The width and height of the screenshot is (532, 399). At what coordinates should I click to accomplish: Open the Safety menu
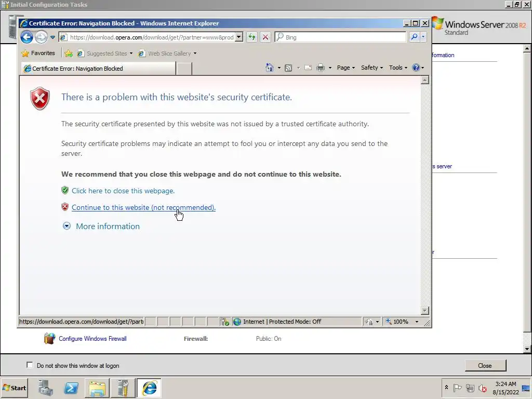[372, 68]
